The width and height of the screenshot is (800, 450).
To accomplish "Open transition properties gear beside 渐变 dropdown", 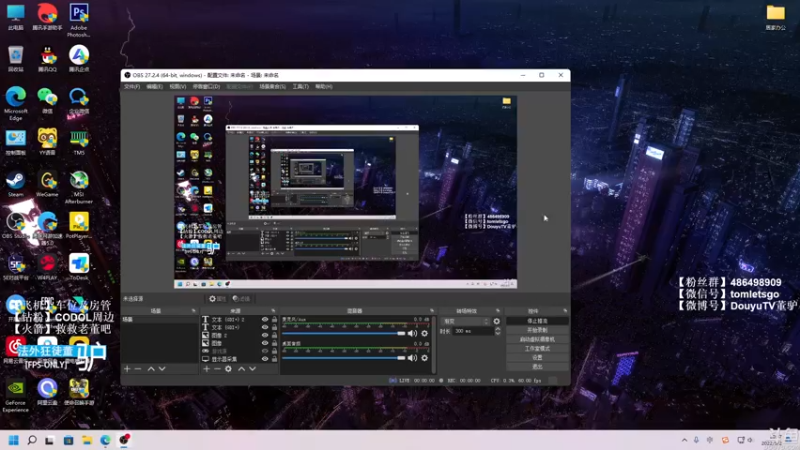I will 496,321.
